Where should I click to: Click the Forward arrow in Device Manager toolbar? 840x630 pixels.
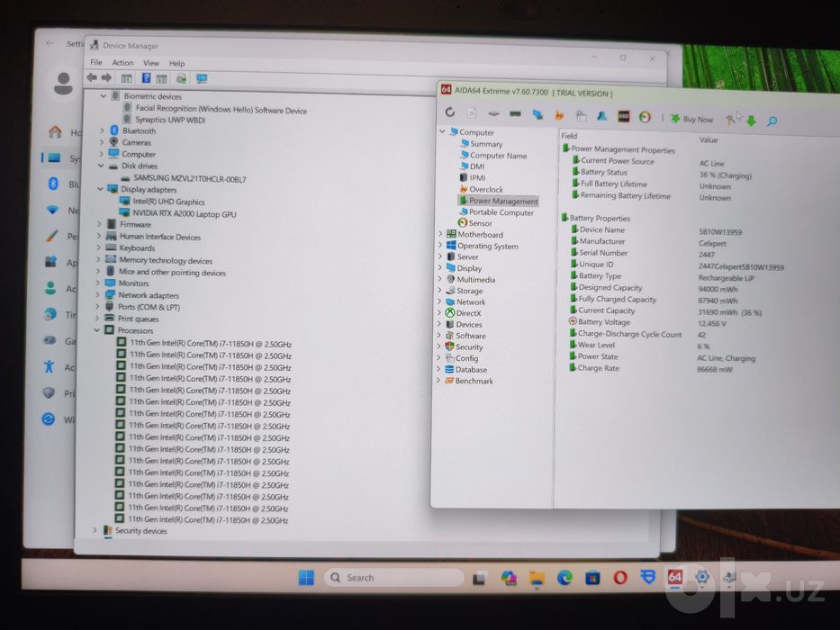click(106, 77)
